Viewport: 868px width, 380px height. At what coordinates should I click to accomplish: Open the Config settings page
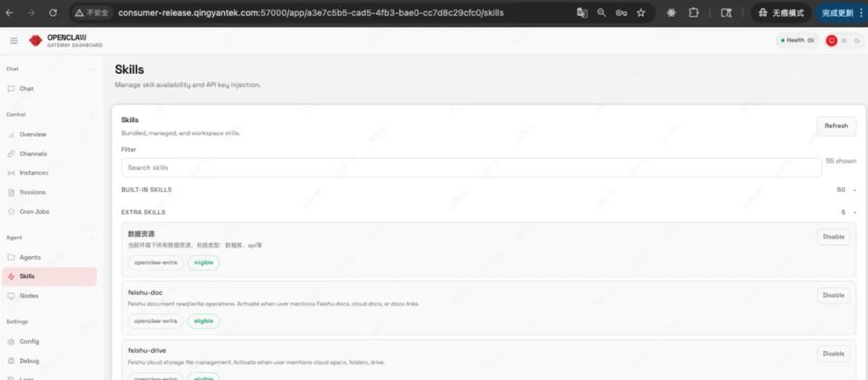[x=29, y=341]
